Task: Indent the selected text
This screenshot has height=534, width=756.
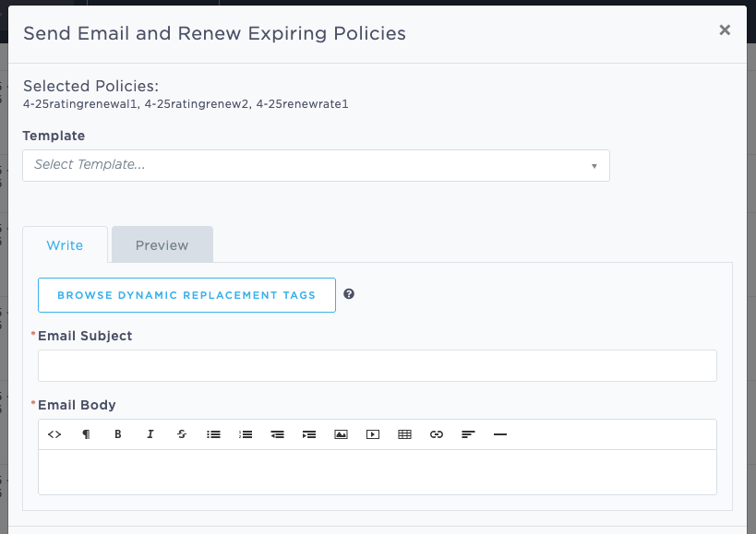Action: 309,434
